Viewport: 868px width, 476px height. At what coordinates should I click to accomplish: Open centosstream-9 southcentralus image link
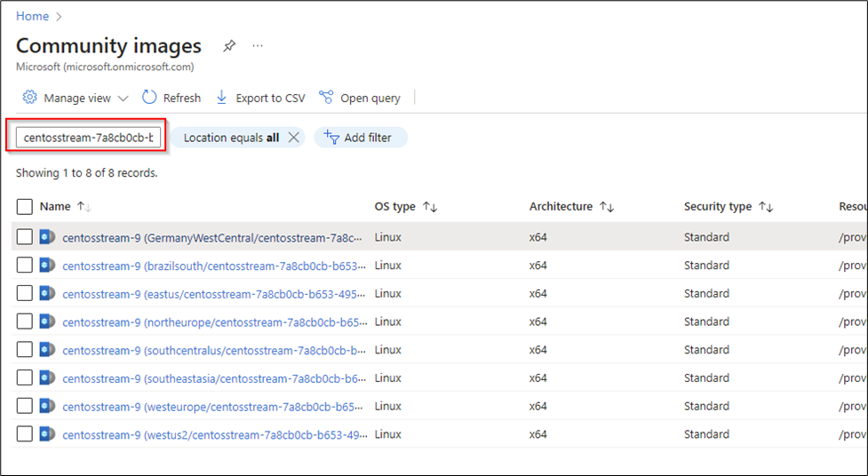click(214, 351)
